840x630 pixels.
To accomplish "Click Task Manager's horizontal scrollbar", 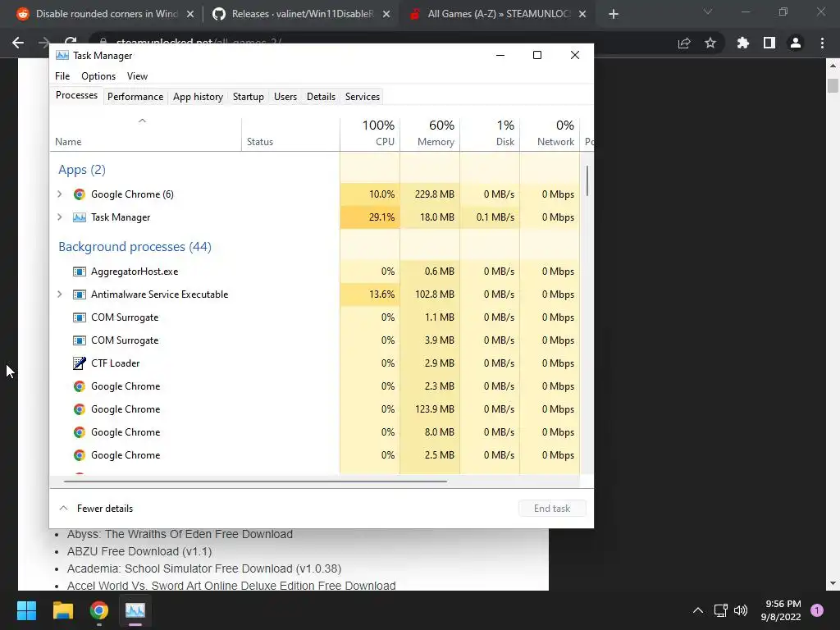I will click(255, 481).
